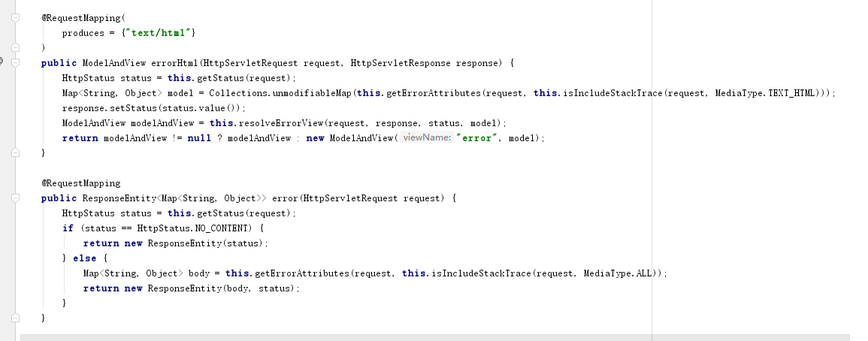Click ResponseEntity return type in the error method signature

click(119, 198)
